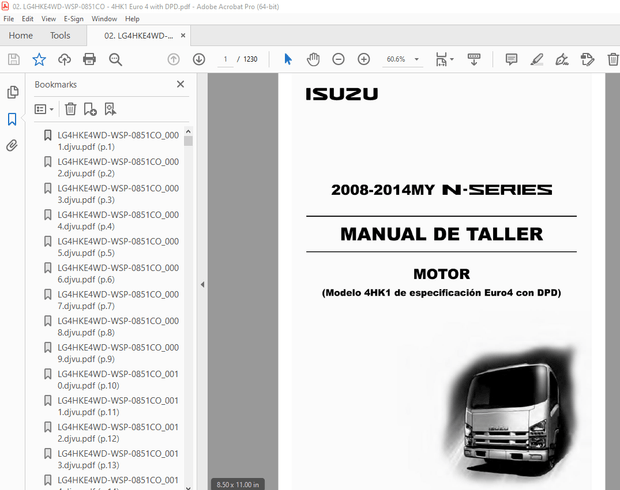Switch to Home tab
Viewport: 620px width, 490px height.
tap(21, 36)
